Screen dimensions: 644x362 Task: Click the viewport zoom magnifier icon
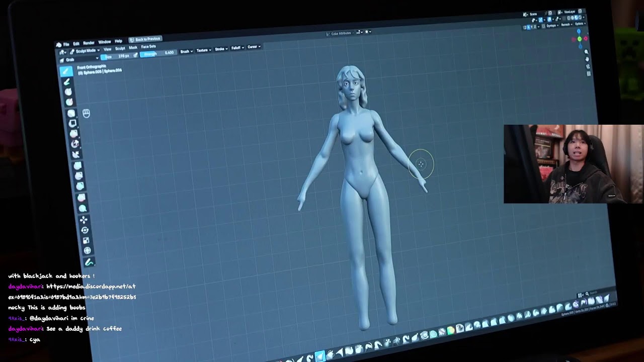click(586, 52)
